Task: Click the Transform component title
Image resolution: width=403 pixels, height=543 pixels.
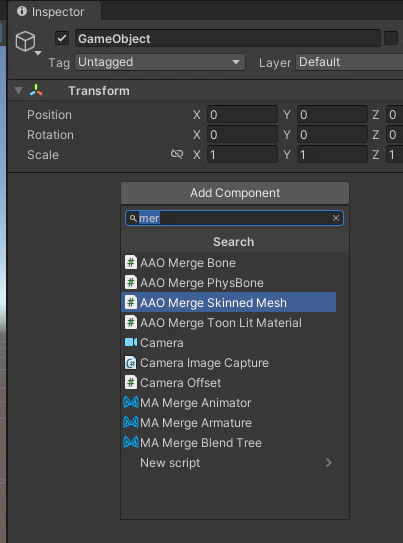Action: [99, 91]
